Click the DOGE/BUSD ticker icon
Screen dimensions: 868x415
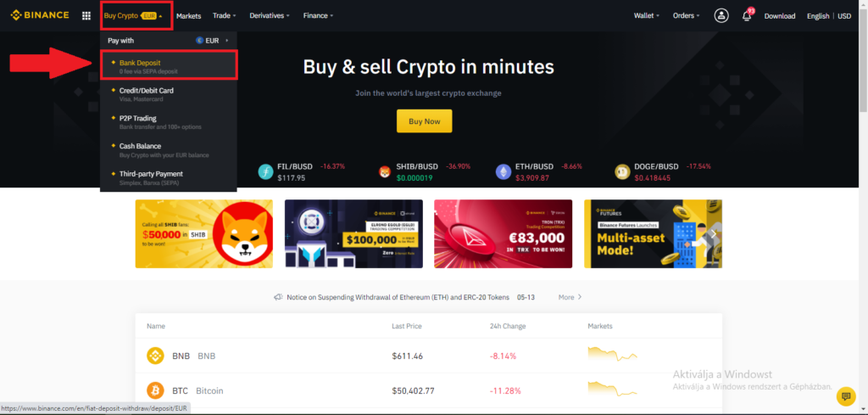[x=623, y=172]
